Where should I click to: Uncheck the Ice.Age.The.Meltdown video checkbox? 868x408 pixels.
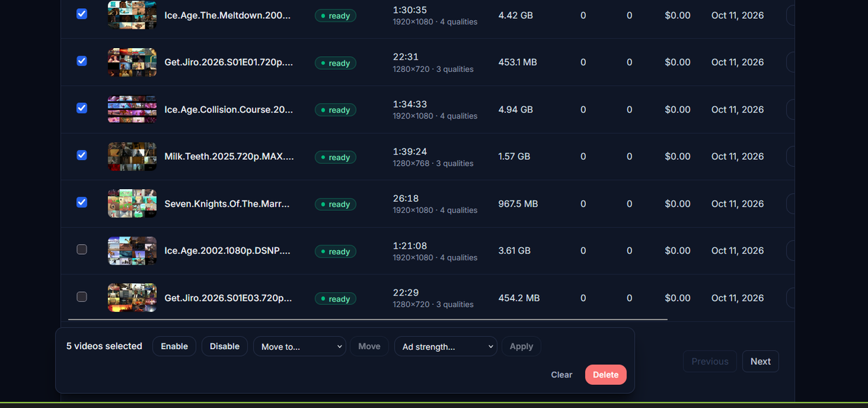(x=82, y=14)
